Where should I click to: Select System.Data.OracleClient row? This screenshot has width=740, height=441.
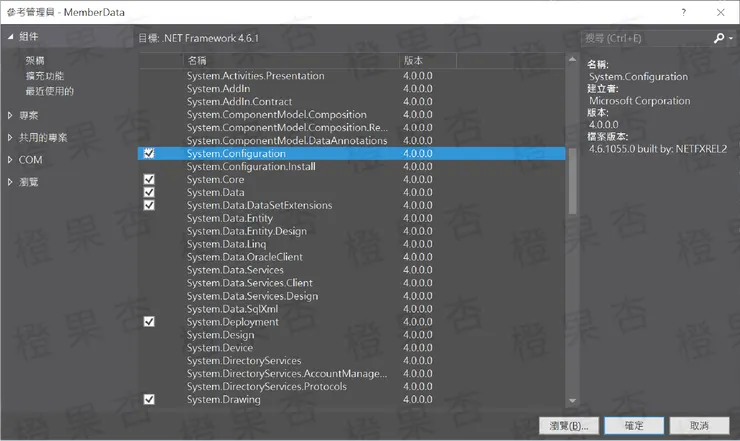352,257
